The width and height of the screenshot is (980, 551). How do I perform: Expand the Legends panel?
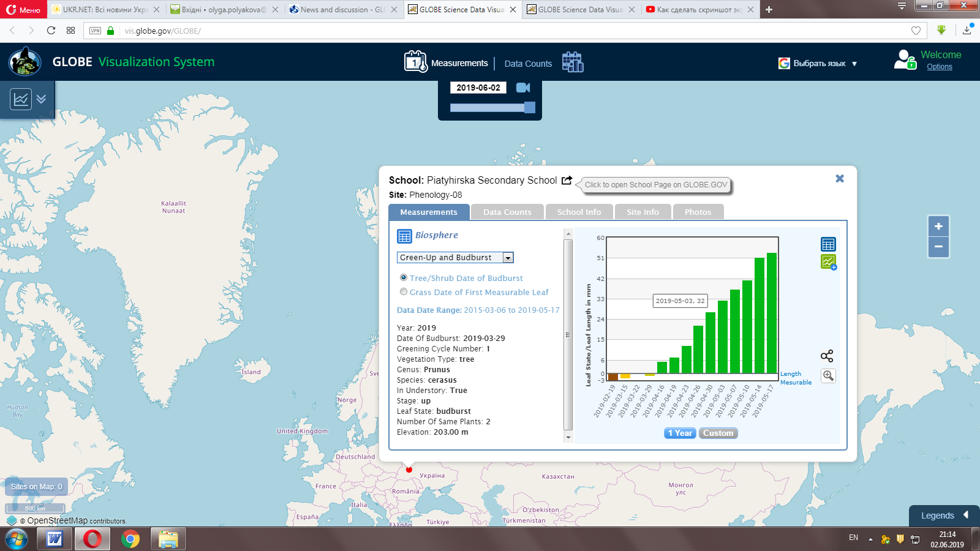(944, 515)
